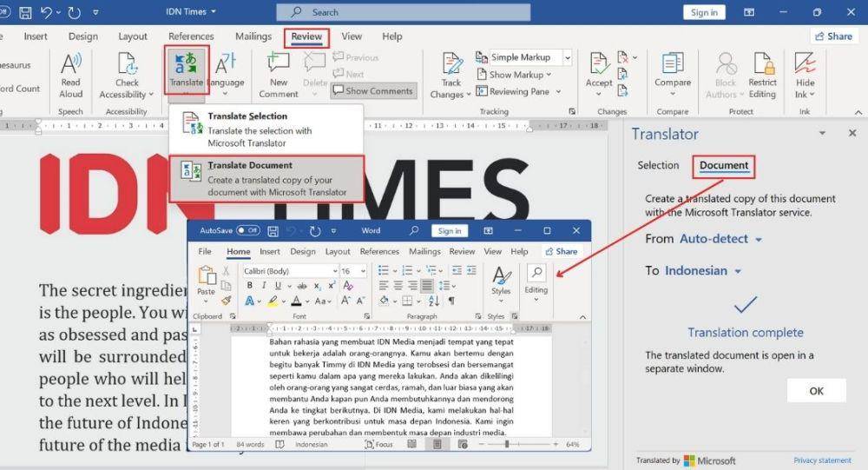Click the Accept changes icon
This screenshot has height=470, width=868.
[x=599, y=63]
